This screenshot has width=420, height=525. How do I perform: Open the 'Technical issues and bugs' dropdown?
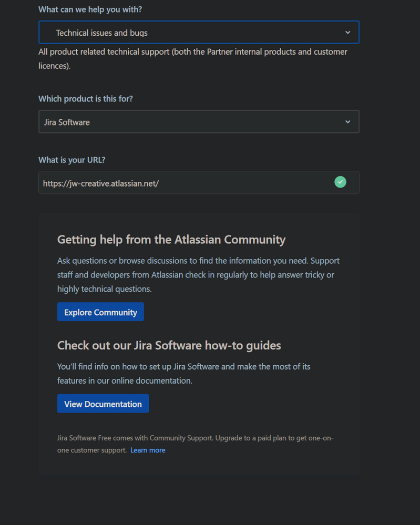click(199, 33)
